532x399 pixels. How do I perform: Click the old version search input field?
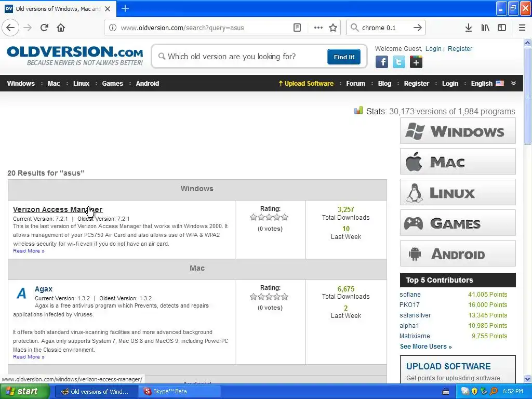(241, 57)
